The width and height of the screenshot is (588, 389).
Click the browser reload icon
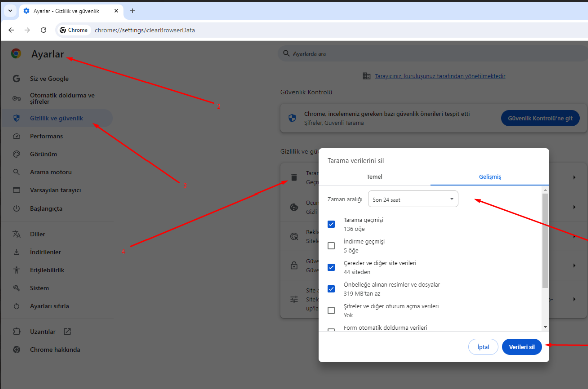click(x=44, y=30)
